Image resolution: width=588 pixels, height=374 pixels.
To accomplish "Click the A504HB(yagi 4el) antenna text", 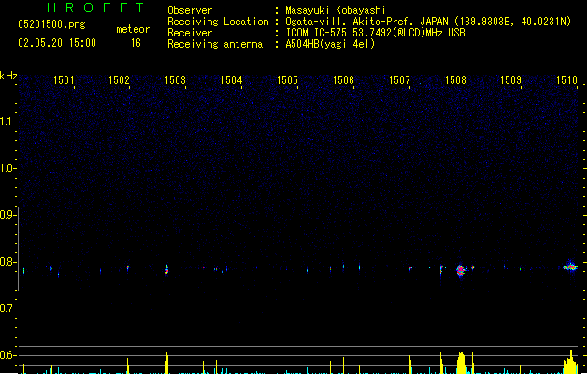I will [x=330, y=44].
